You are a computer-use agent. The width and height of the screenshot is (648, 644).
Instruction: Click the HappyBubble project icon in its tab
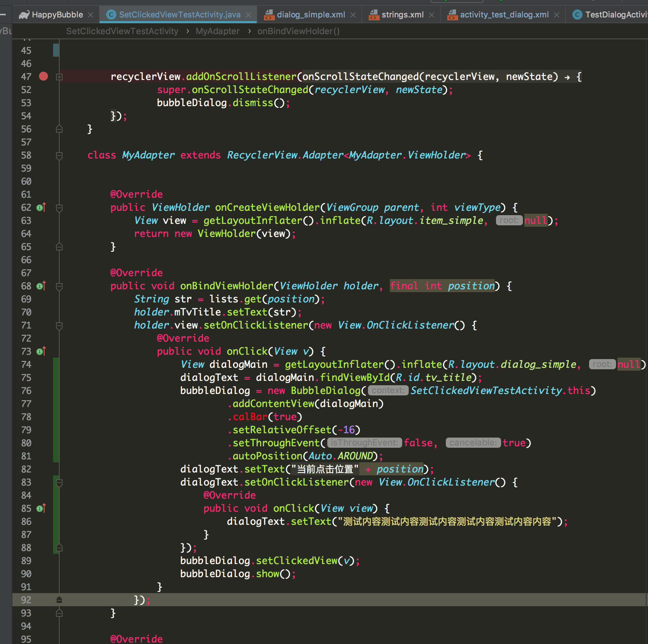coord(24,15)
